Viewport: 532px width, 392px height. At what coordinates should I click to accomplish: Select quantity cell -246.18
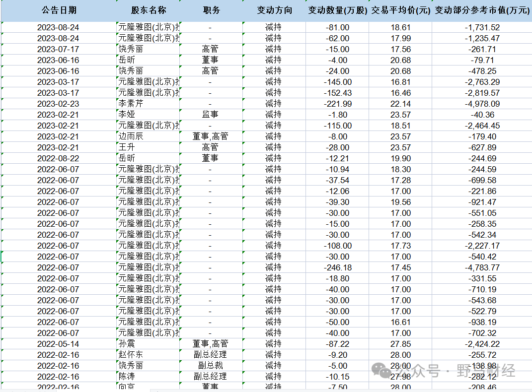[x=338, y=267]
